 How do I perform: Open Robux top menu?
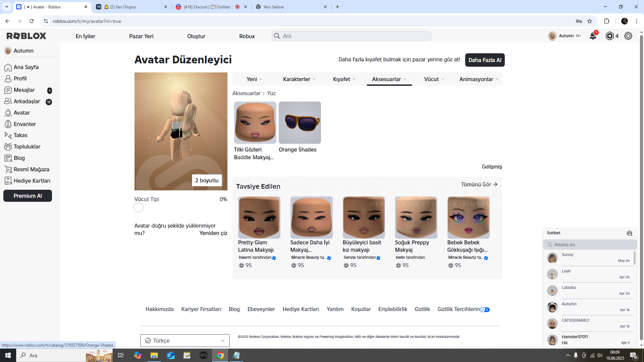tap(247, 36)
